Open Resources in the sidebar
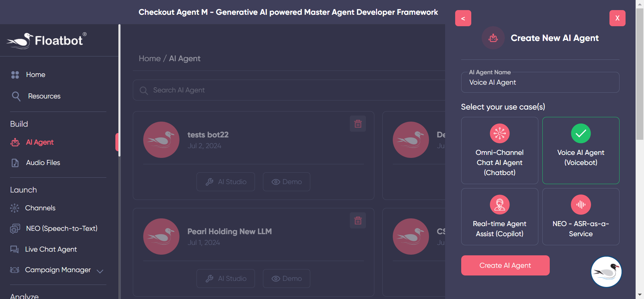 click(x=44, y=96)
